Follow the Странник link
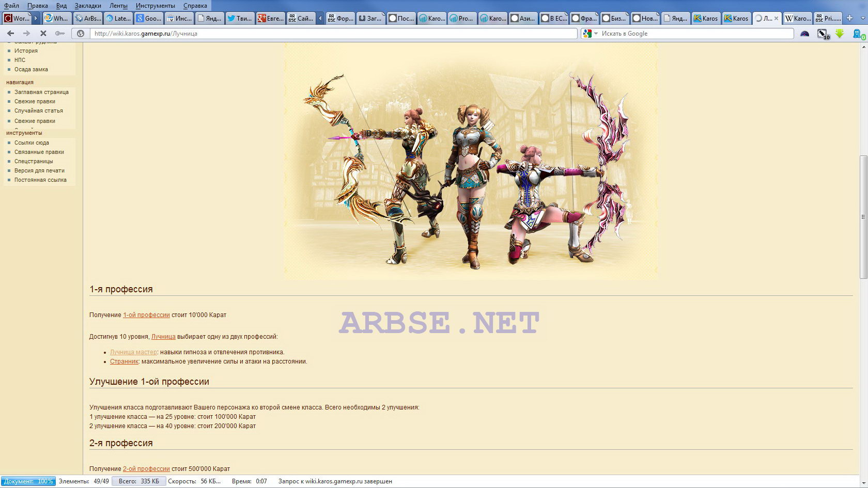868x488 pixels. coord(124,361)
